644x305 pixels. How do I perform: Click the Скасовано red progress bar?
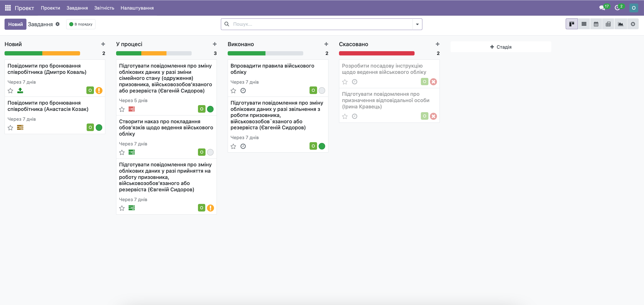point(377,53)
